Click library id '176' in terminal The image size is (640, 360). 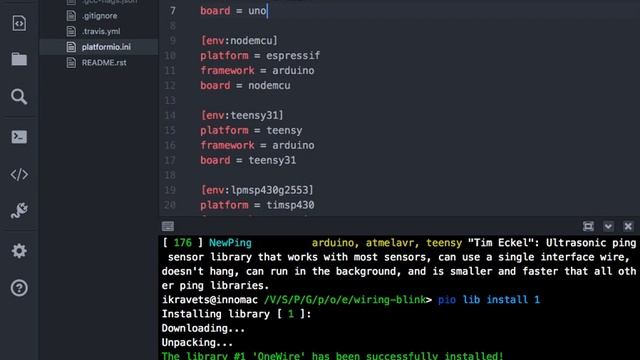tap(182, 243)
